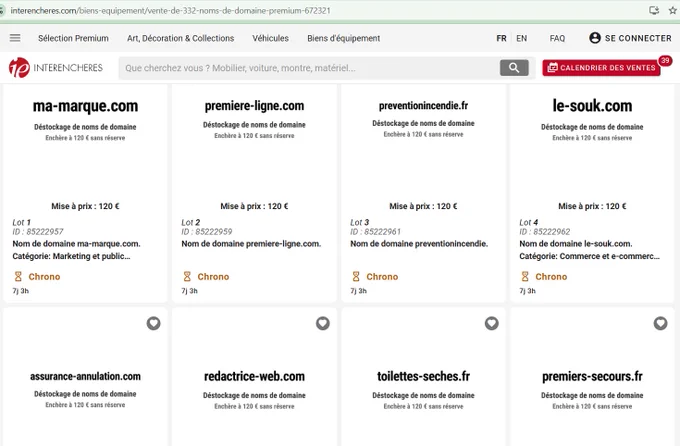
Task: Click the install app icon in the address bar
Action: coord(654,10)
